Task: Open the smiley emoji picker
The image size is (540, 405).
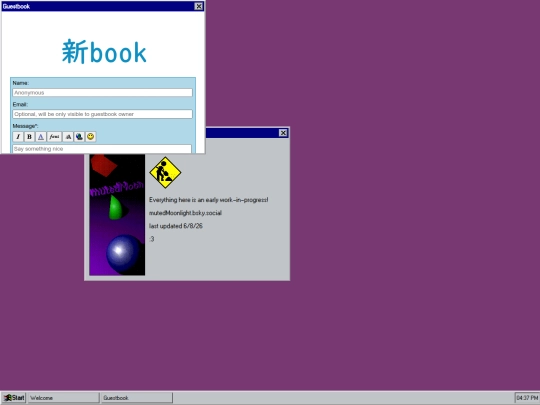Action: 91,137
